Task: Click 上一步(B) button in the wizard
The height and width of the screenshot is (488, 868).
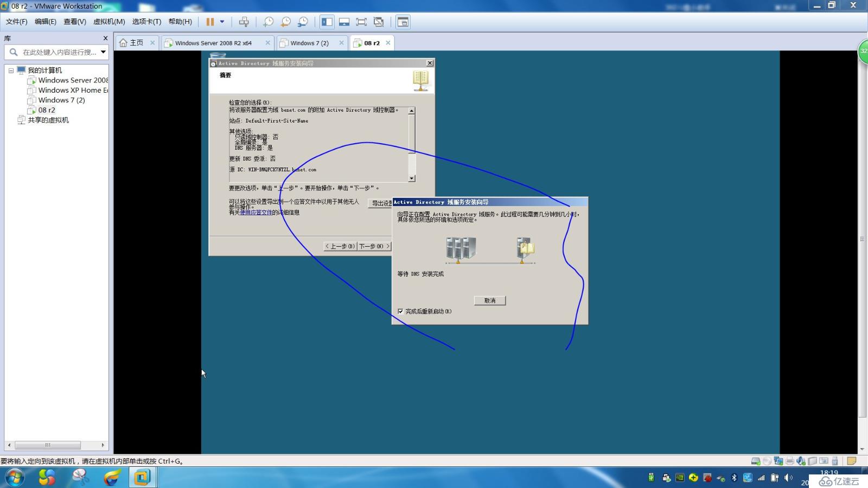Action: click(x=340, y=246)
